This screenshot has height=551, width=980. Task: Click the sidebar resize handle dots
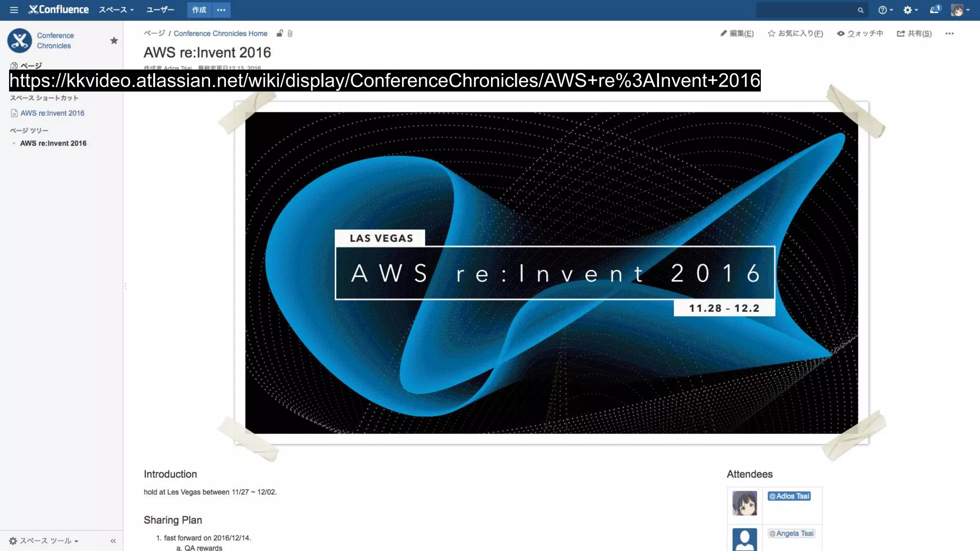pyautogui.click(x=125, y=286)
